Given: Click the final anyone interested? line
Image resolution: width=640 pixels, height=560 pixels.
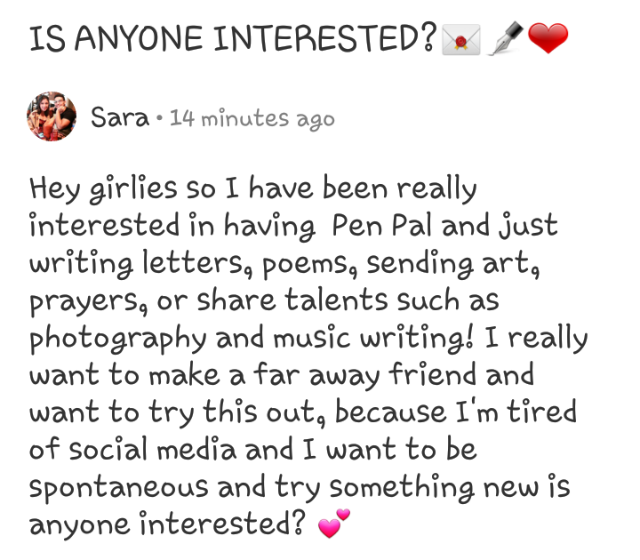Looking at the screenshot, I should click(167, 524).
